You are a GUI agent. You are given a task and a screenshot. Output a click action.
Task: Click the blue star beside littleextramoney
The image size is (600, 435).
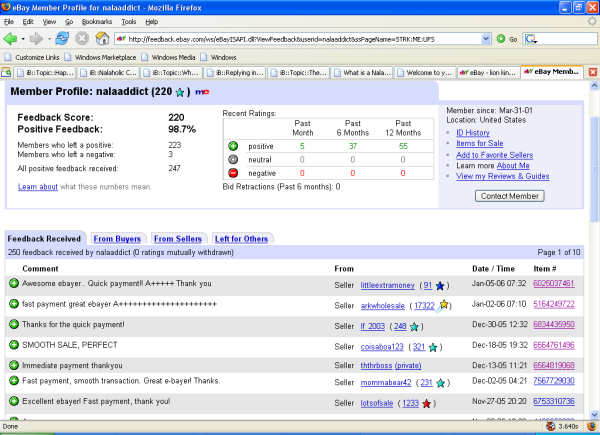(440, 286)
